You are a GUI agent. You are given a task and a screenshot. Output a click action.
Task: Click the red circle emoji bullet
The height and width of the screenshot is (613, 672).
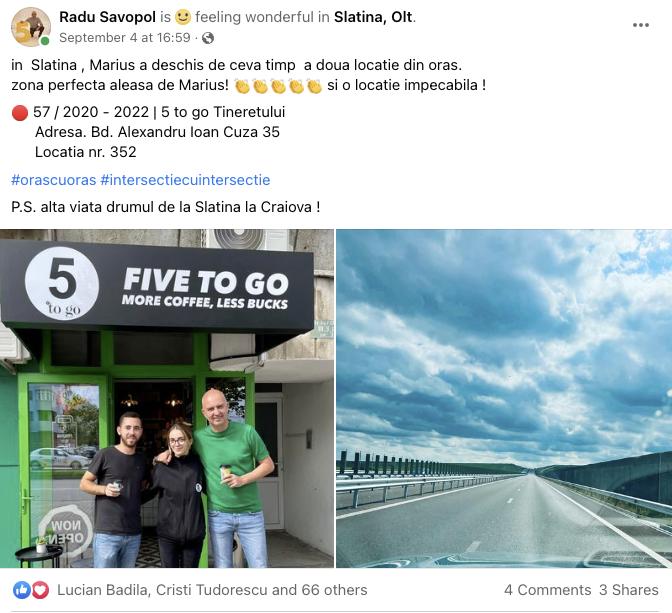(x=20, y=113)
